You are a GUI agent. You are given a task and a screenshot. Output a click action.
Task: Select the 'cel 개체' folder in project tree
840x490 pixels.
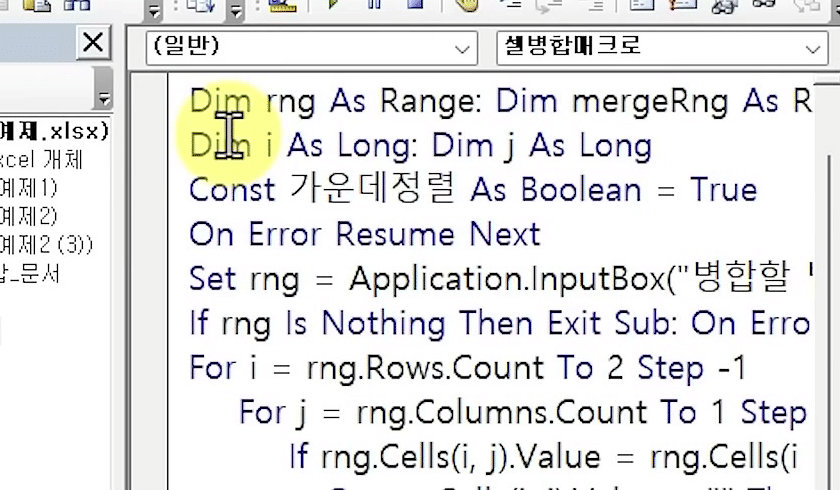42,159
